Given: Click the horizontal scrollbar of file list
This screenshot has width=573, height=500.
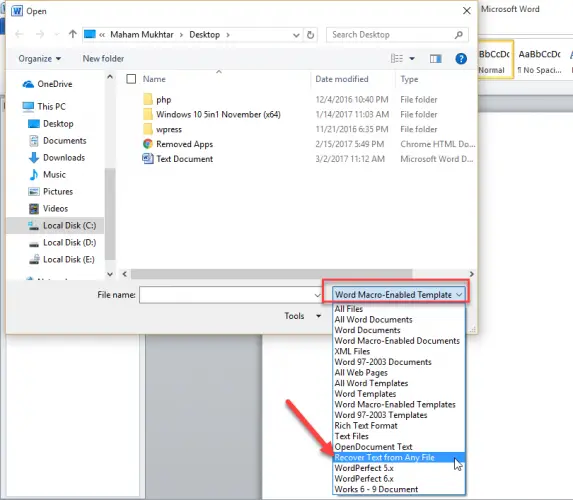Looking at the screenshot, I should [272, 274].
